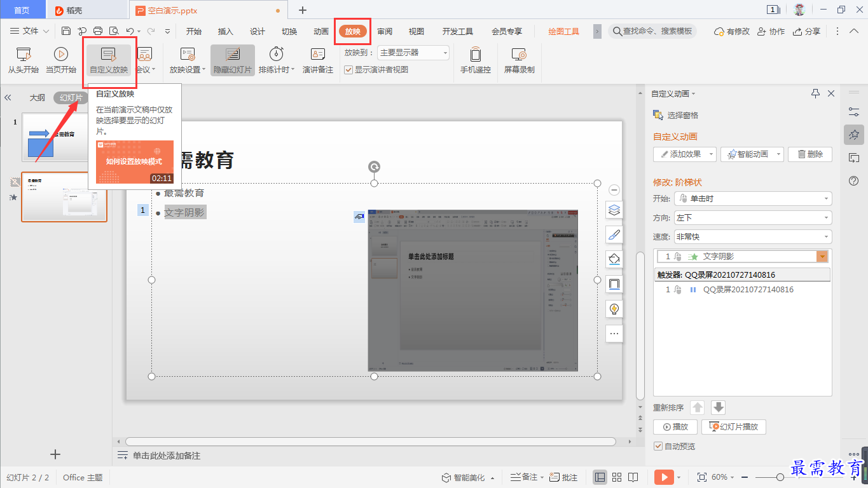
Task: Expand the 文件 menu
Action: 30,31
